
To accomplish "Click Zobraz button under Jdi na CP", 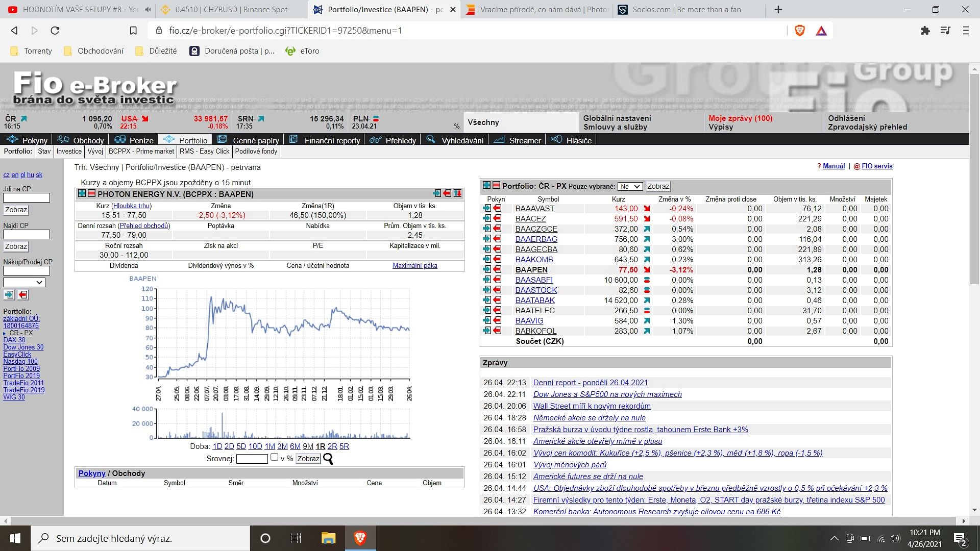I will click(16, 210).
